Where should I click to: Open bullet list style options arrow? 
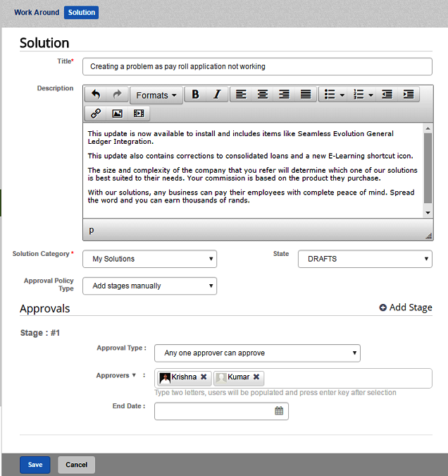[342, 95]
